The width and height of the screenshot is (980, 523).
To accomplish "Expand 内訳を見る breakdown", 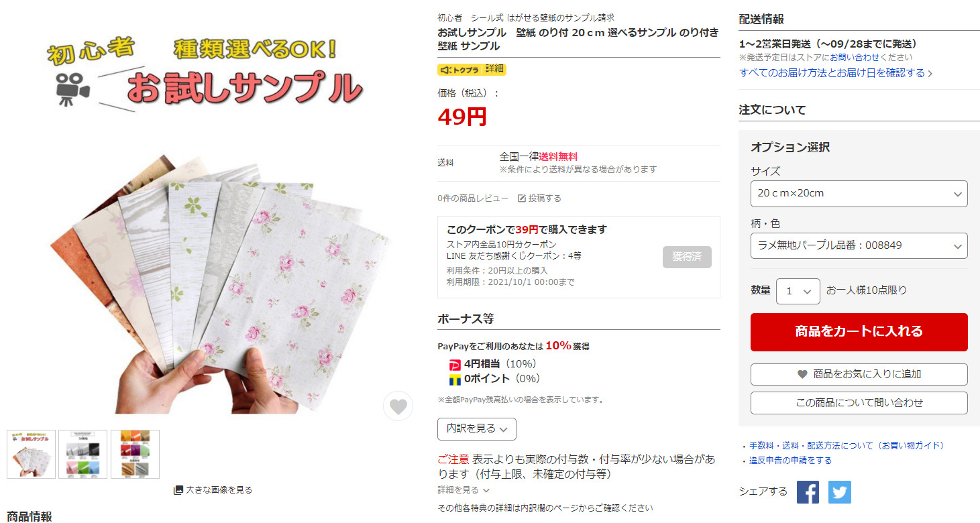I will click(477, 428).
